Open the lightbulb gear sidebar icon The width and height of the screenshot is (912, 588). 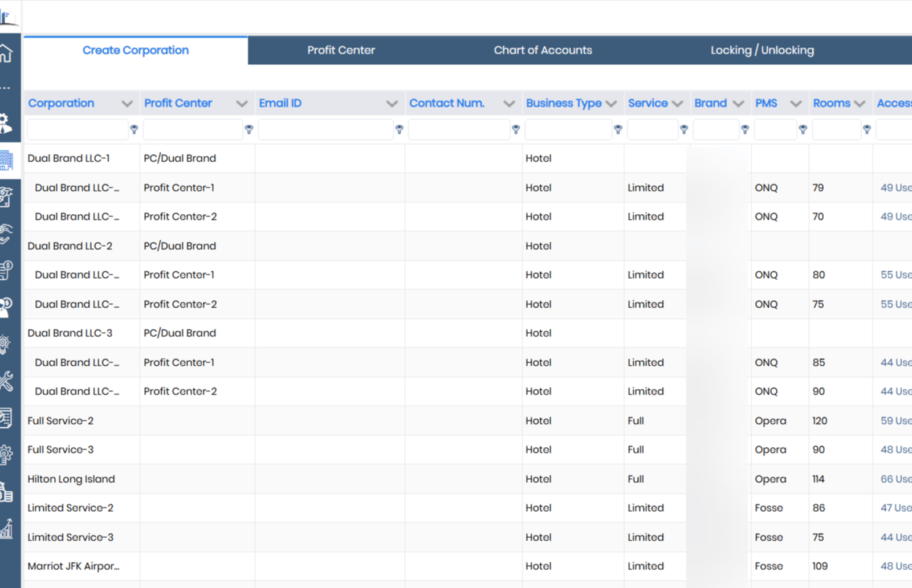(5, 344)
